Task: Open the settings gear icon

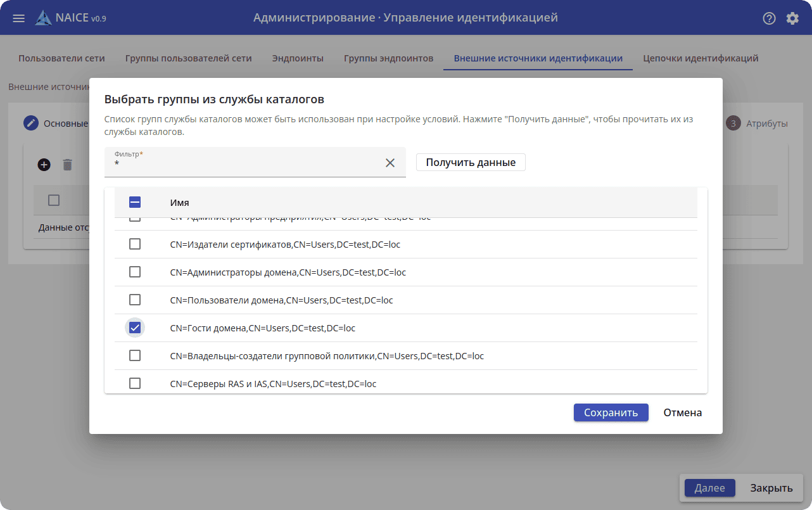Action: pyautogui.click(x=792, y=18)
